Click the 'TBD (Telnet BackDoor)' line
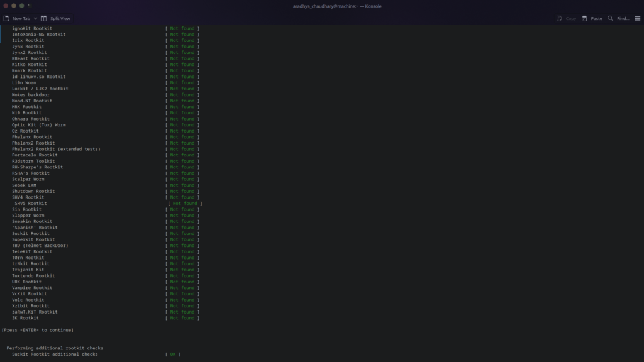The width and height of the screenshot is (644, 362). [x=40, y=246]
